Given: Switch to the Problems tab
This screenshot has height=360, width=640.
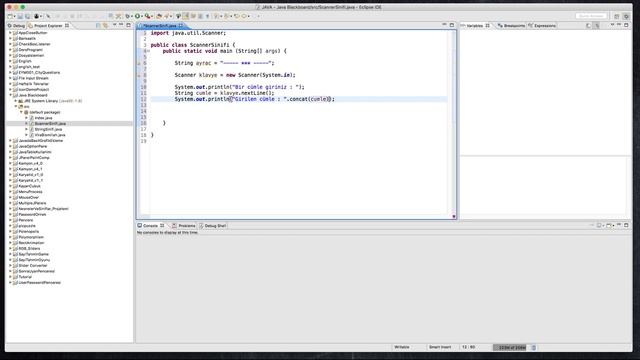Looking at the screenshot, I should [x=184, y=225].
